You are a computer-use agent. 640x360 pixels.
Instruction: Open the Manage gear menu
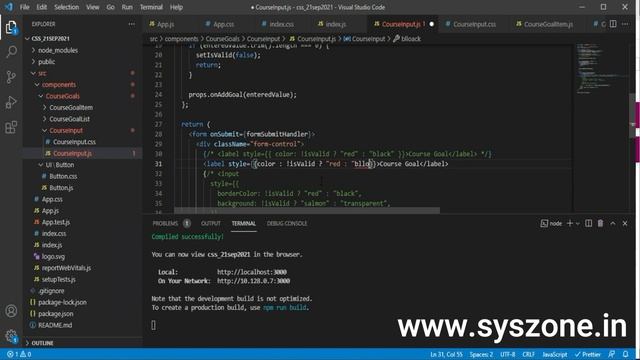coord(11,336)
